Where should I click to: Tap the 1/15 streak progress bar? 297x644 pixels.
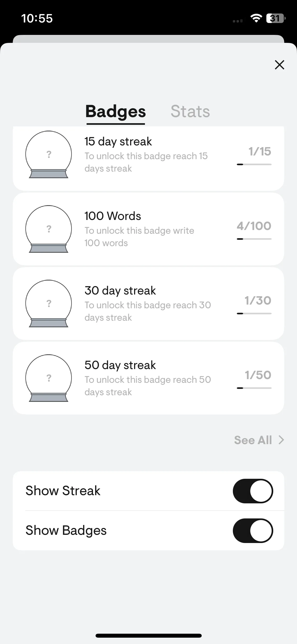(254, 164)
